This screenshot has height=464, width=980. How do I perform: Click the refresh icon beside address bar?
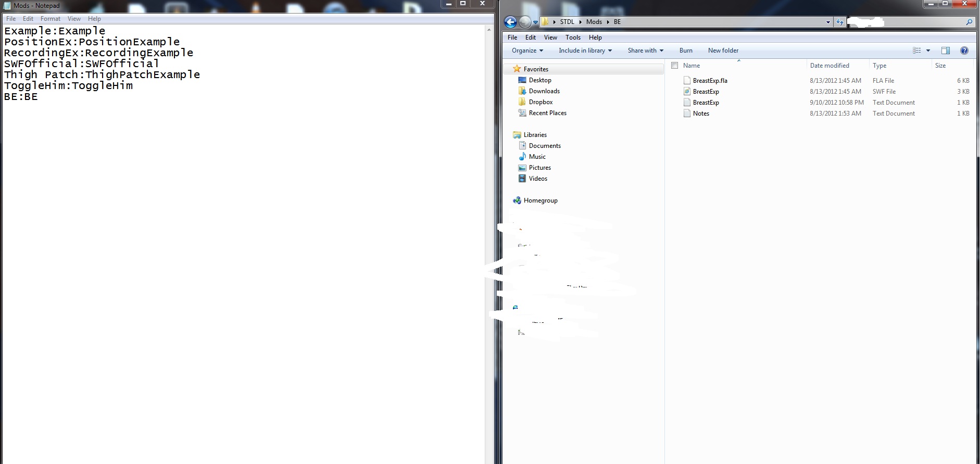pyautogui.click(x=839, y=22)
